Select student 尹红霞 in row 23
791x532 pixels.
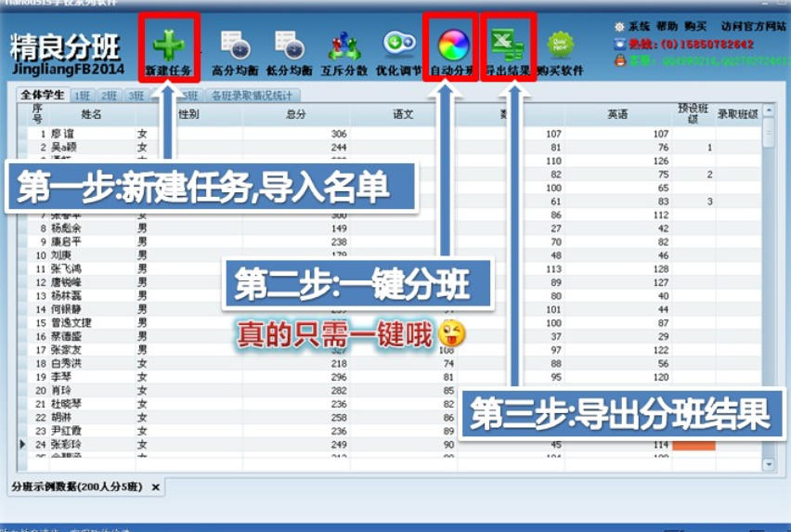66,431
